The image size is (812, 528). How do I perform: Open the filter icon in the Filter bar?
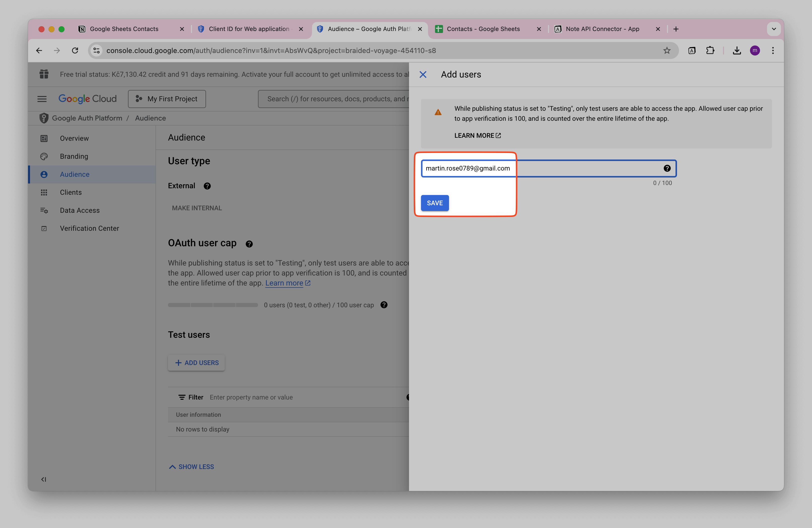(182, 397)
